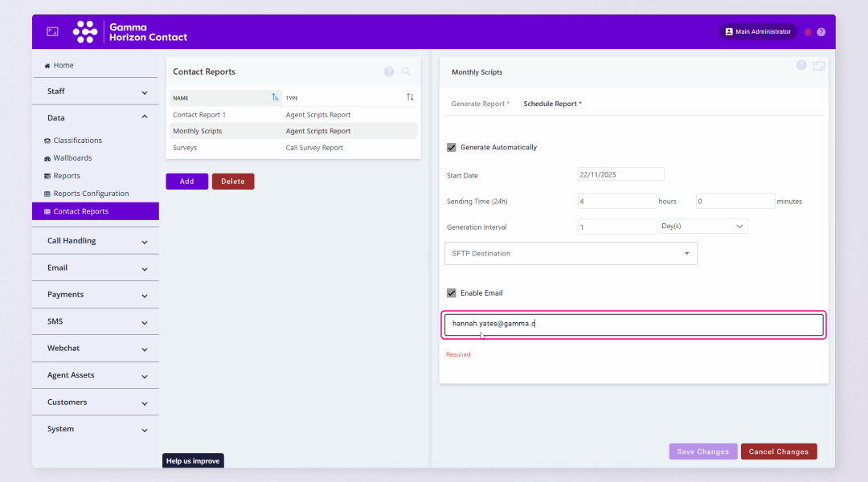This screenshot has width=868, height=482.
Task: Click the red bug report icon
Action: click(809, 32)
